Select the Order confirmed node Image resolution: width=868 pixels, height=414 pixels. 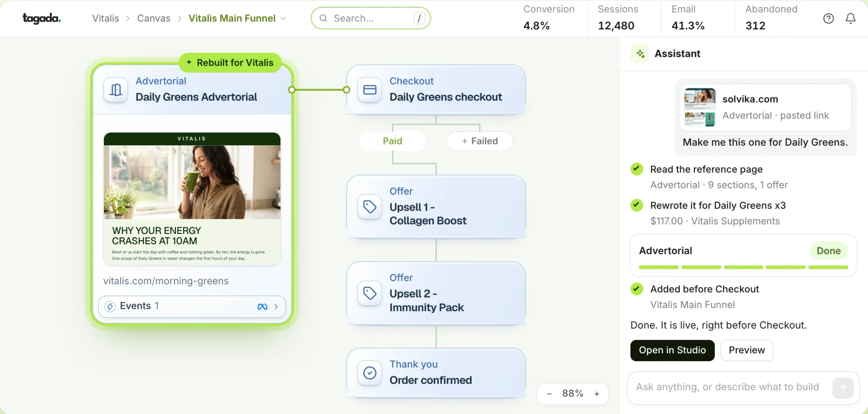click(x=436, y=373)
